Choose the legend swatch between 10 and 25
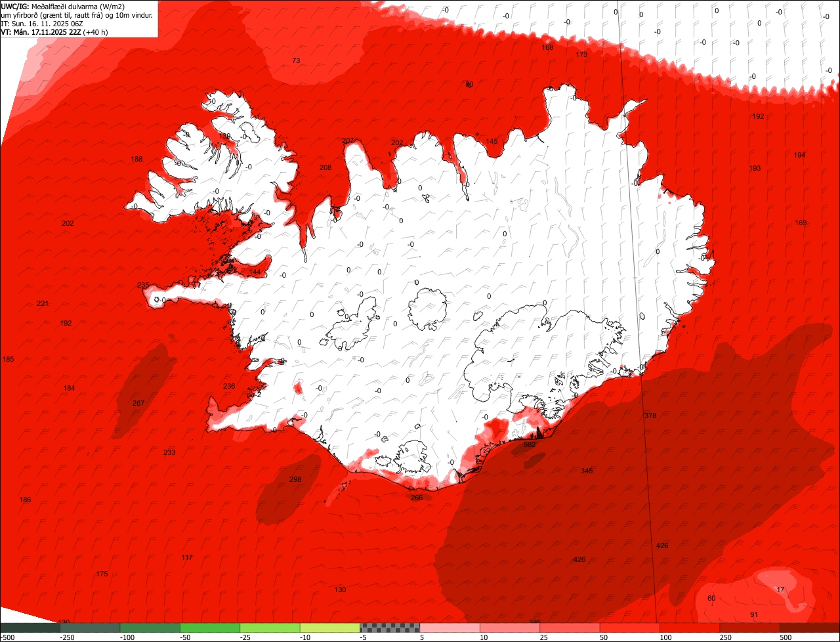Viewport: 840px width, 642px height. coord(510,628)
